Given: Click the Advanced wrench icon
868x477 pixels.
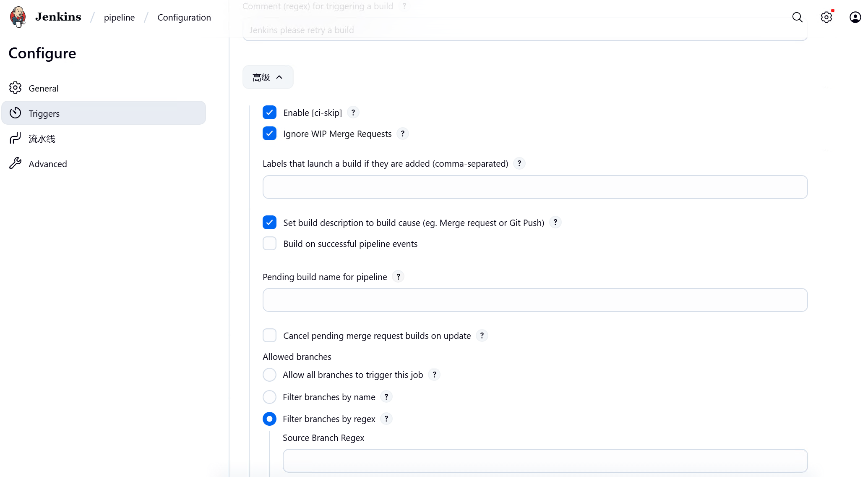Looking at the screenshot, I should tap(16, 163).
